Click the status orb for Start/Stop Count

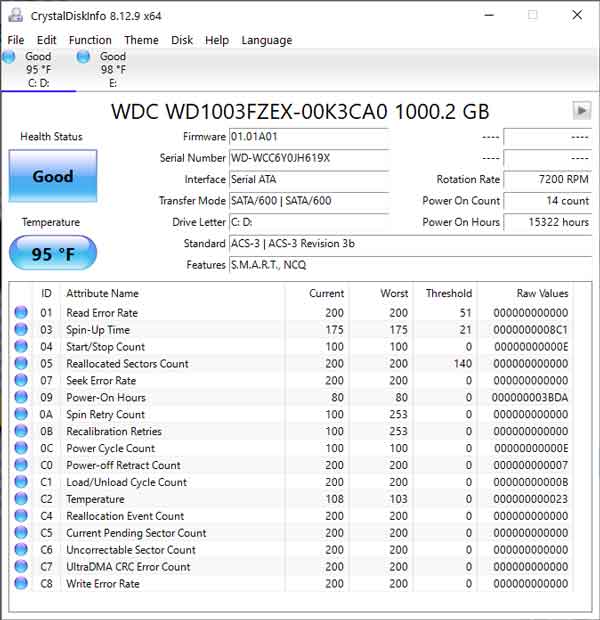(x=21, y=346)
